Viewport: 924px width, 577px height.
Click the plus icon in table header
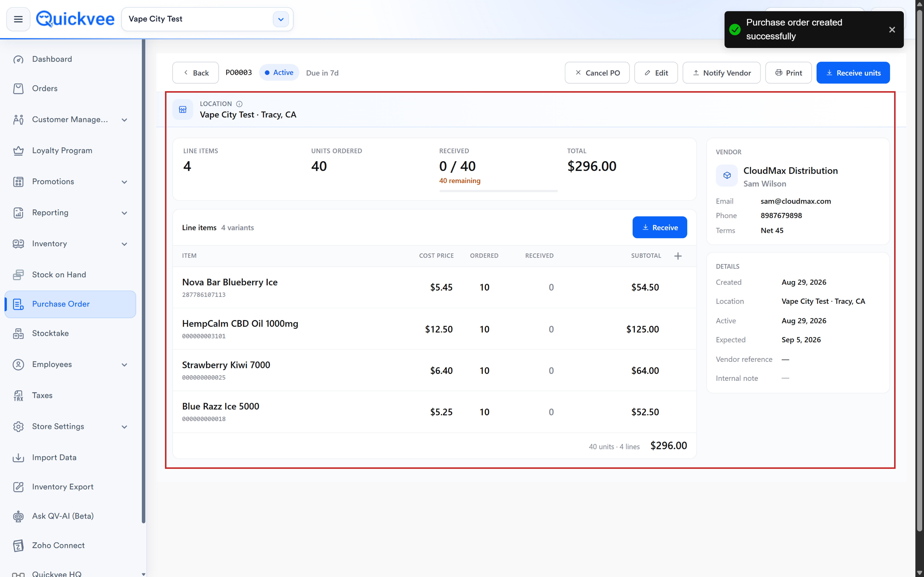[678, 256]
